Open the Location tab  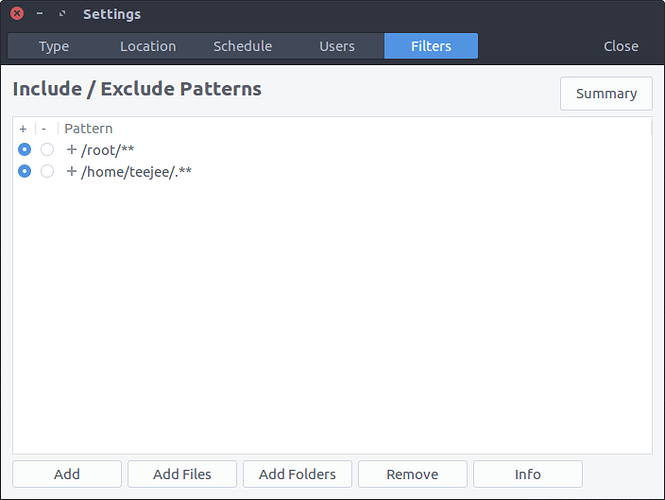[148, 46]
